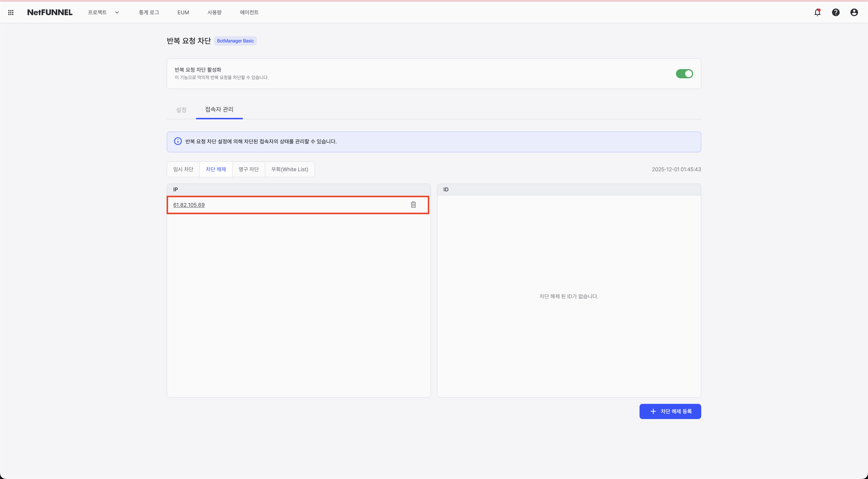
Task: Go to 통계 로그 in top navigation
Action: click(149, 12)
